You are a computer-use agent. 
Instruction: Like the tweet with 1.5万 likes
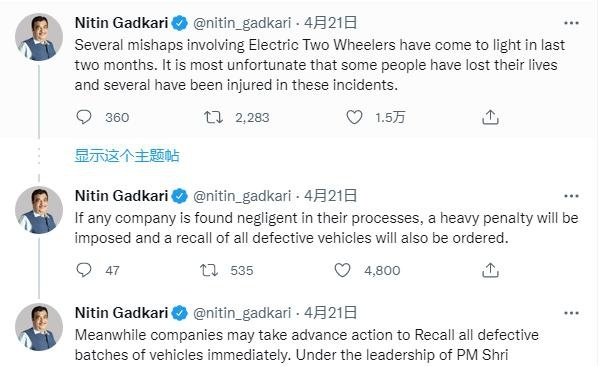tap(354, 117)
